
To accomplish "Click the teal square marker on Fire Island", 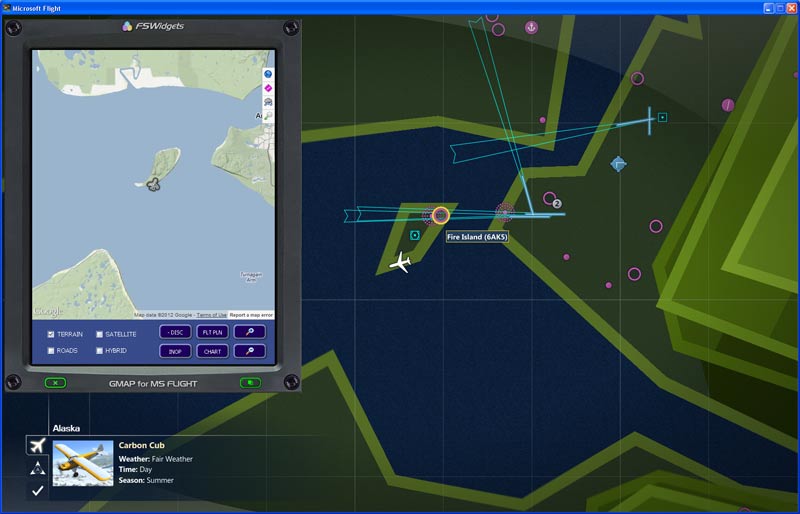I will coord(415,235).
